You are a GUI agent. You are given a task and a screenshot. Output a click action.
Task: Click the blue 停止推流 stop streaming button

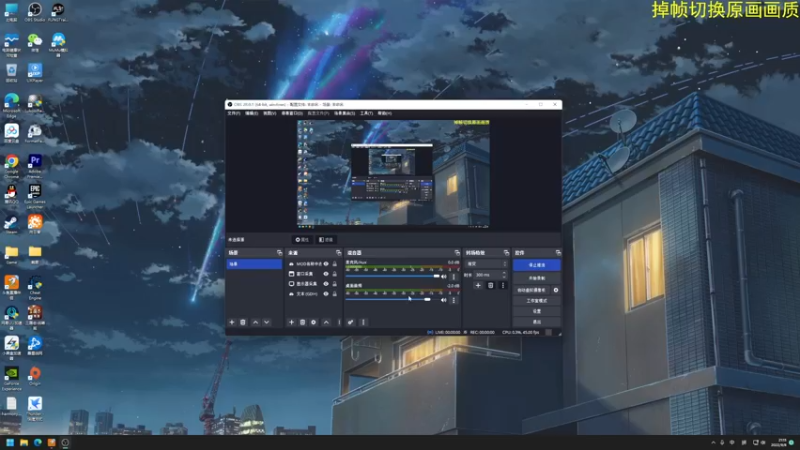(x=537, y=265)
